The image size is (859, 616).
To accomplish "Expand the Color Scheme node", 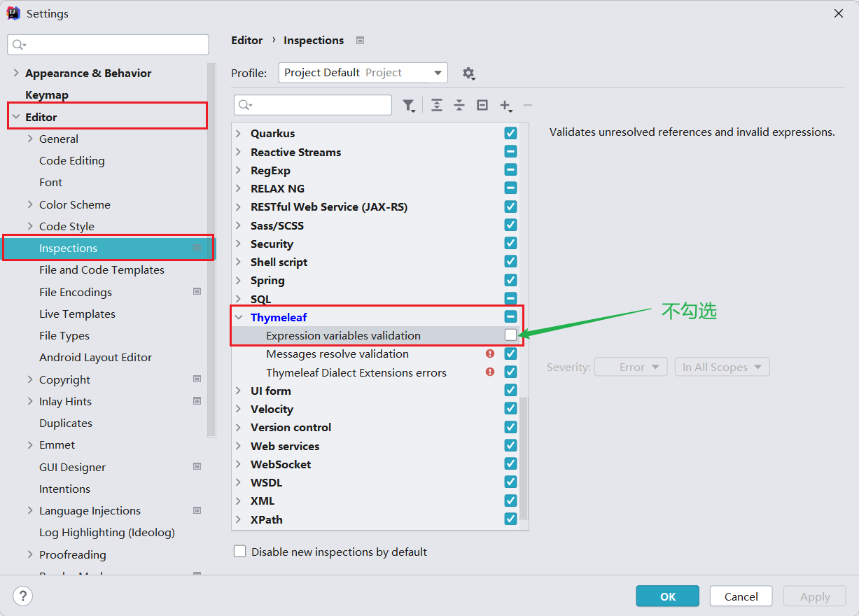I will [x=30, y=204].
